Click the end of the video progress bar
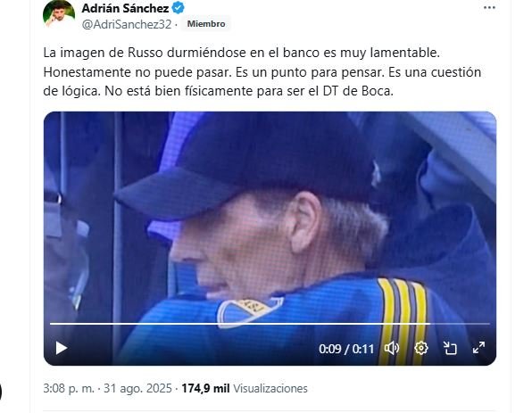The height and width of the screenshot is (413, 532). [x=488, y=324]
